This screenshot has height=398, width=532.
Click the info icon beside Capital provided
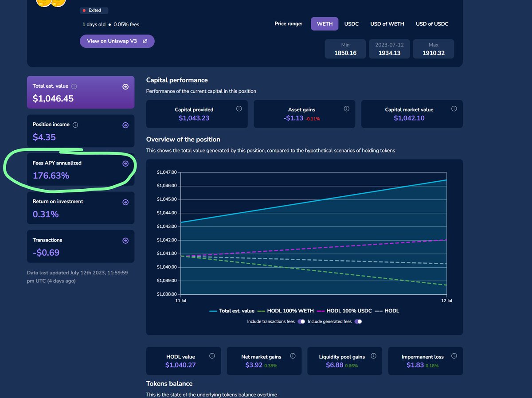(239, 108)
